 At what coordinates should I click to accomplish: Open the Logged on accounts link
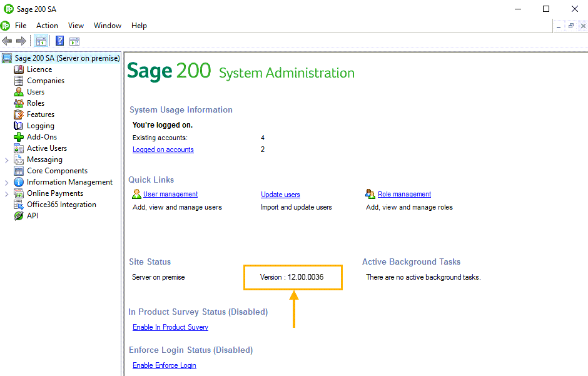pyautogui.click(x=163, y=150)
